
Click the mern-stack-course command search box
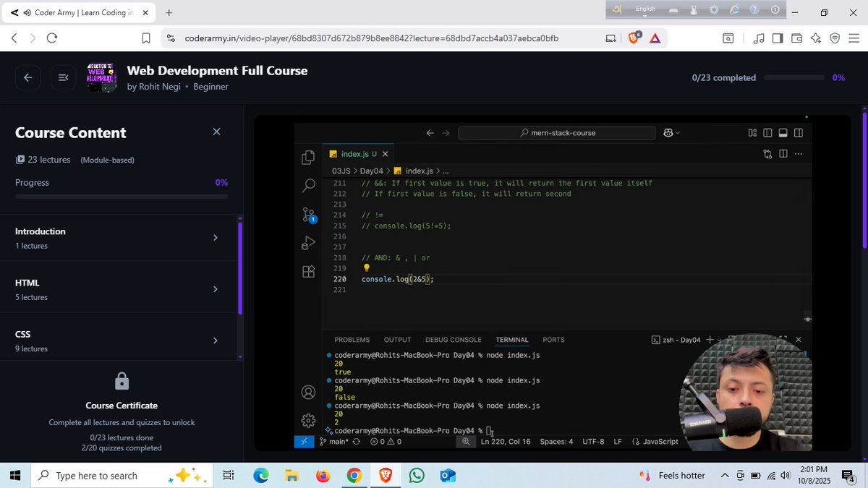coord(557,133)
